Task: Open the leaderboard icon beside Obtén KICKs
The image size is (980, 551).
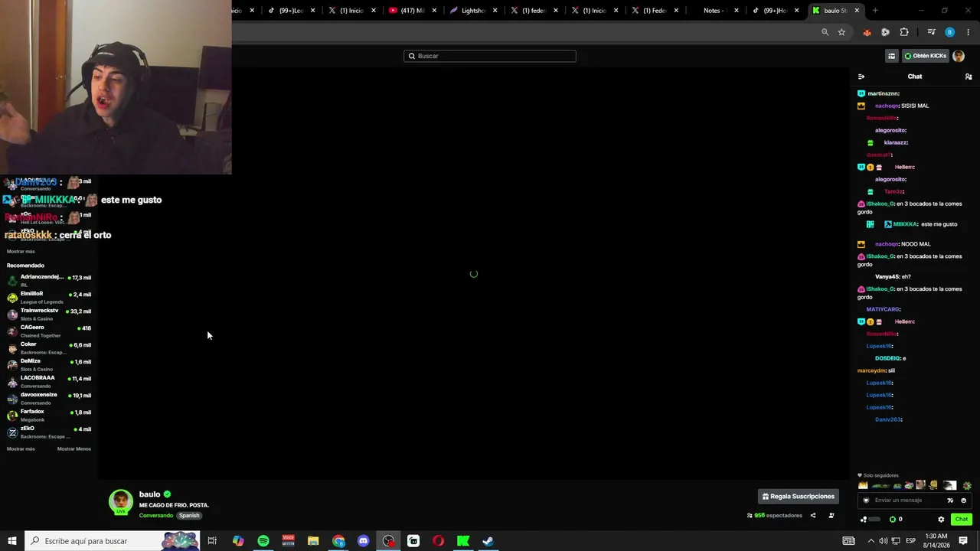Action: [x=891, y=56]
